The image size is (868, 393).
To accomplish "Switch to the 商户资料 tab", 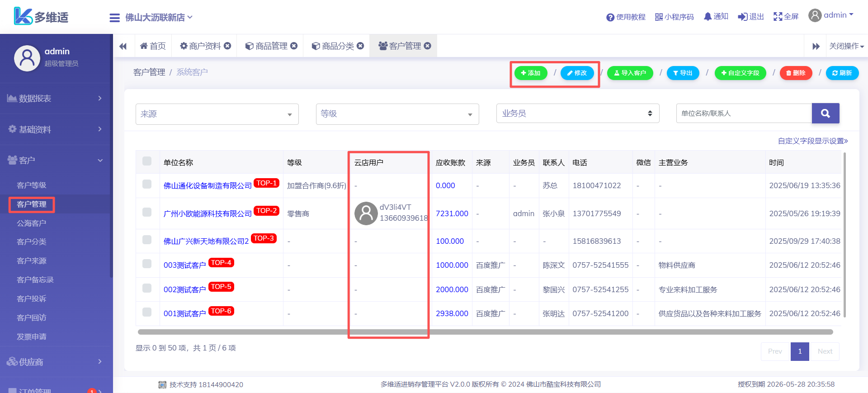I will (200, 46).
